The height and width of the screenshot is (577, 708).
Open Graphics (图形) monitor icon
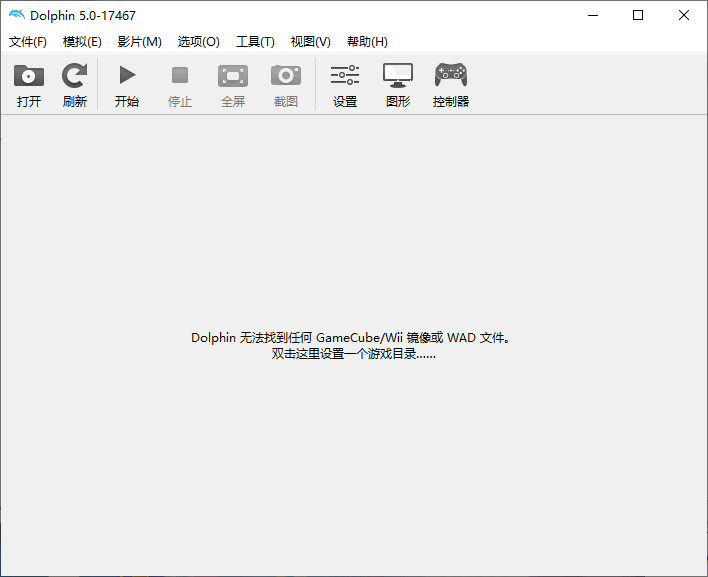398,76
